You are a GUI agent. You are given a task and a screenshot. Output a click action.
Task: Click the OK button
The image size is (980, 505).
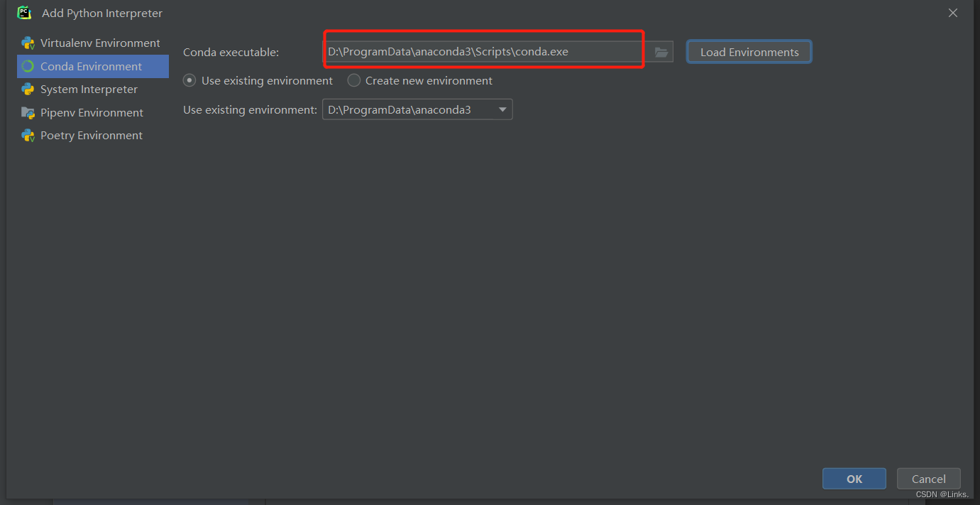(x=854, y=478)
